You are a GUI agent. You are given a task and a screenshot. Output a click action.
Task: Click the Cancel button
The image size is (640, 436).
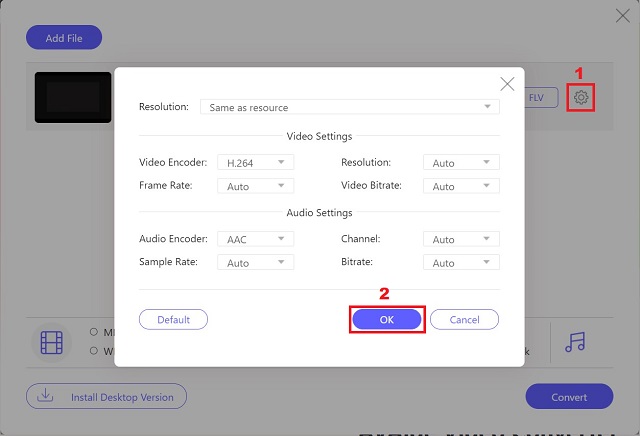click(464, 319)
